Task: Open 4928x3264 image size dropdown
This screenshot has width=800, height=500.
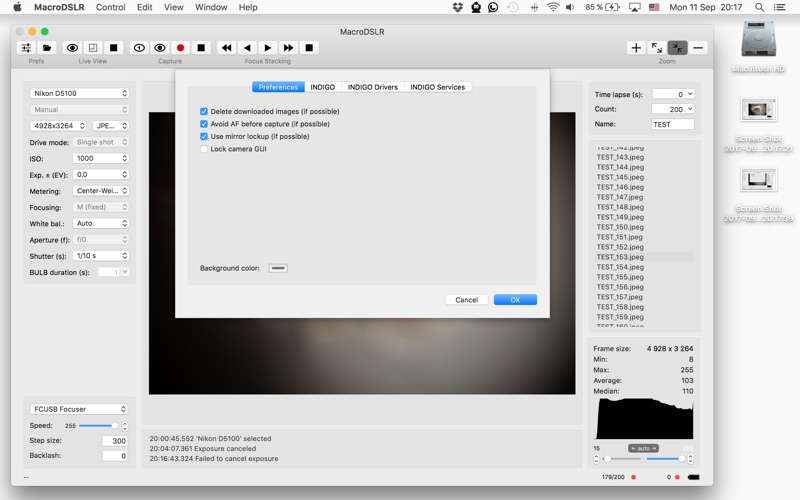Action: 58,126
